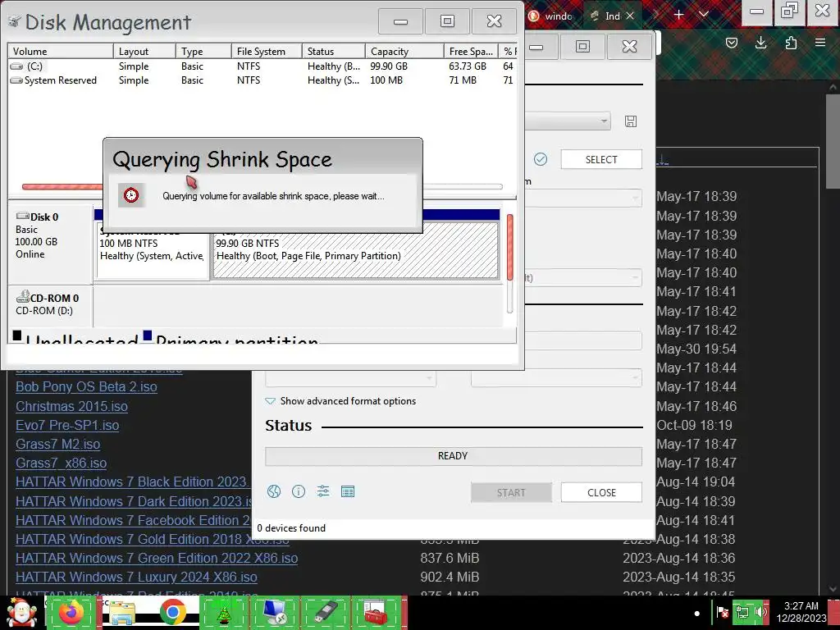Open 'Bob Pony OS Beta 2.iso' link
Viewport: 840px width, 630px height.
86,387
